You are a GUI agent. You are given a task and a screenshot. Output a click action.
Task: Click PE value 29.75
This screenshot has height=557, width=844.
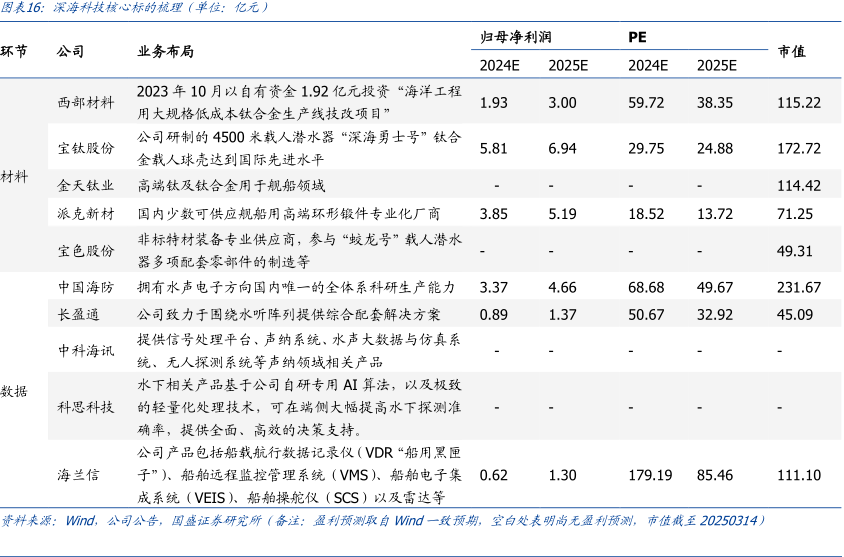tap(646, 148)
